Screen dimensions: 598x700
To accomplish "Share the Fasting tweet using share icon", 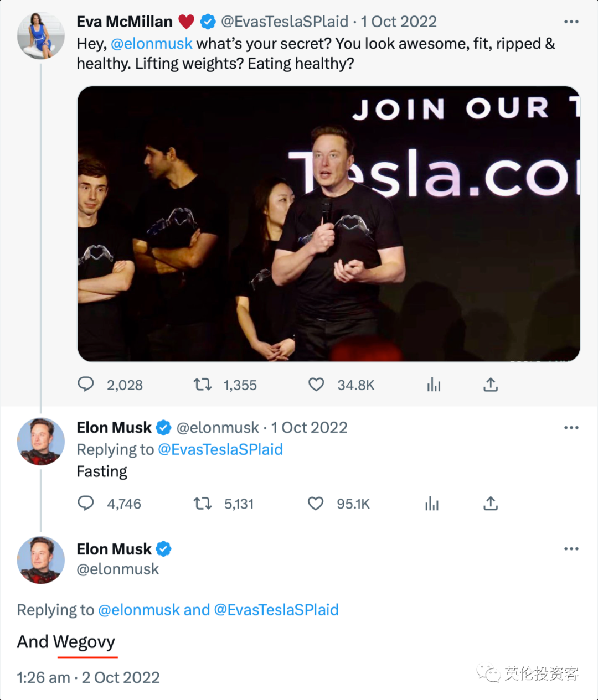I will tap(491, 503).
